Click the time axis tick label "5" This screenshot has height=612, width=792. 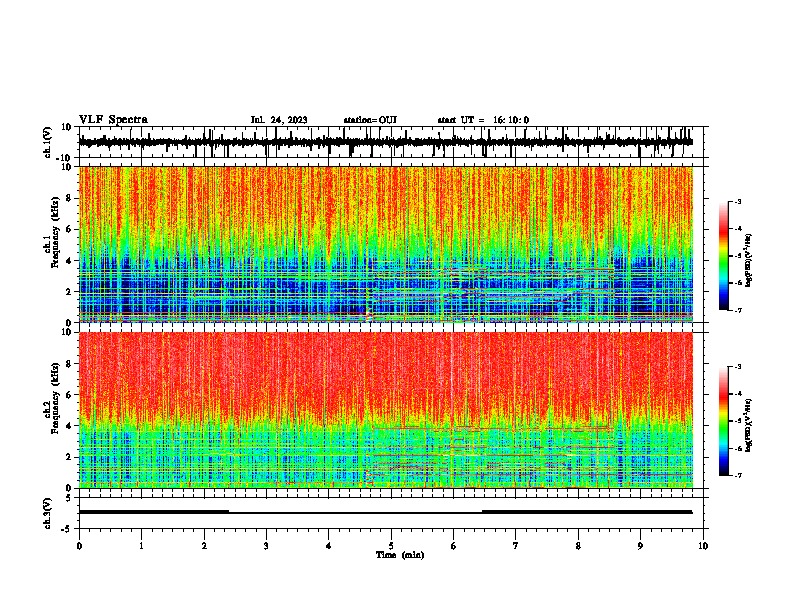click(x=391, y=546)
